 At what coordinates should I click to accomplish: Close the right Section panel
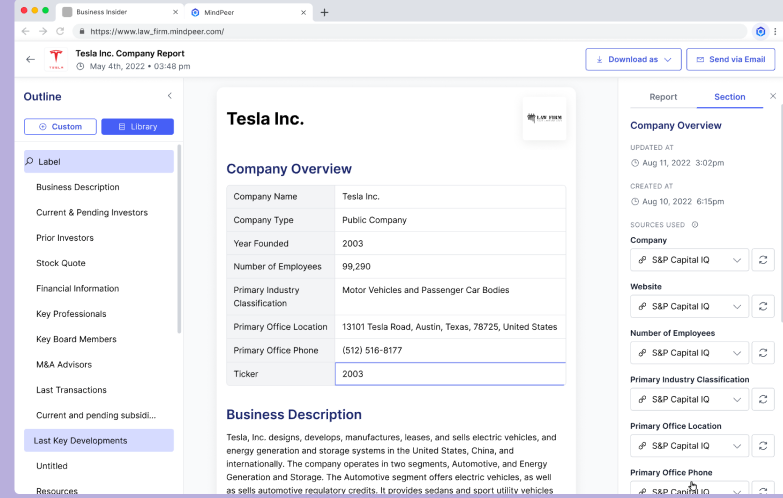click(773, 96)
